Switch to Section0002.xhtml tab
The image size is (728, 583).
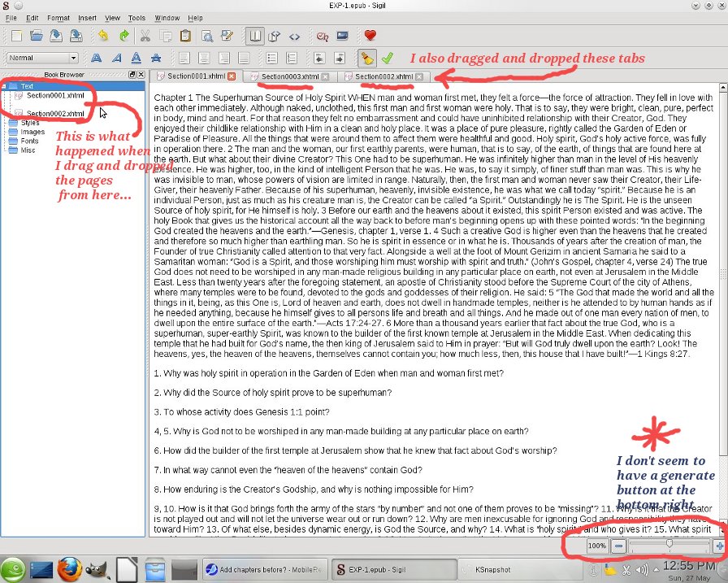click(383, 76)
